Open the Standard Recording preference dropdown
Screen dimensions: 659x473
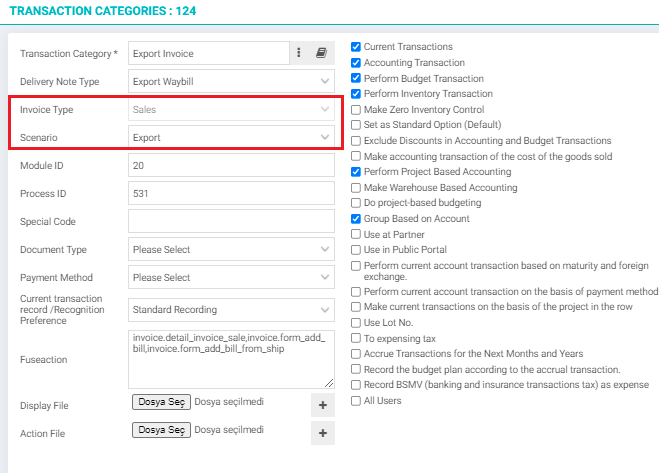pyautogui.click(x=232, y=309)
